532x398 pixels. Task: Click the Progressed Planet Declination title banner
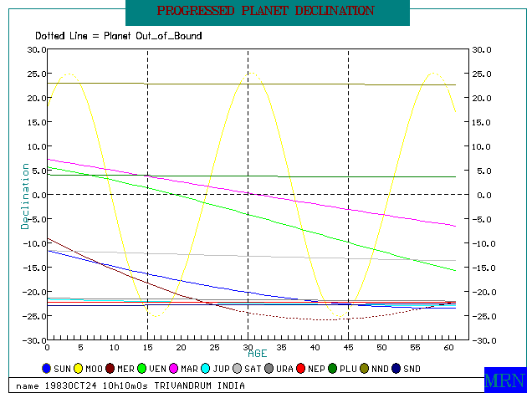click(x=267, y=12)
